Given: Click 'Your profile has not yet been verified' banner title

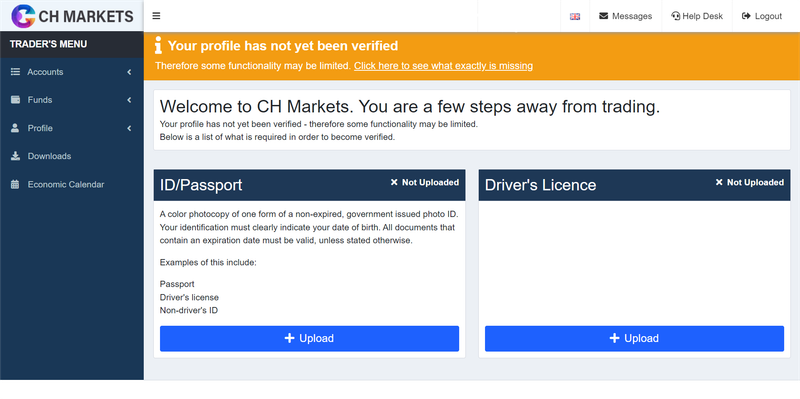Looking at the screenshot, I should [x=283, y=46].
